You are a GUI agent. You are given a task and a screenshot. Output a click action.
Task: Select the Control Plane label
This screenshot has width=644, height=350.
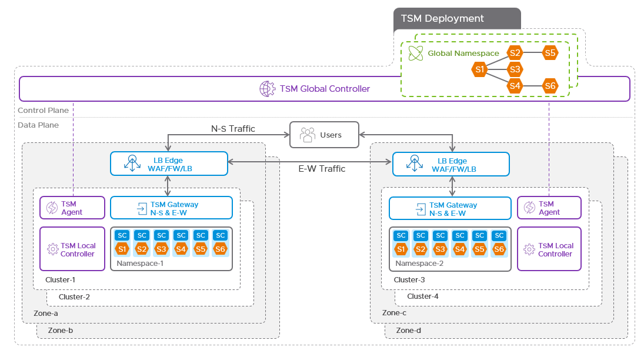click(44, 110)
